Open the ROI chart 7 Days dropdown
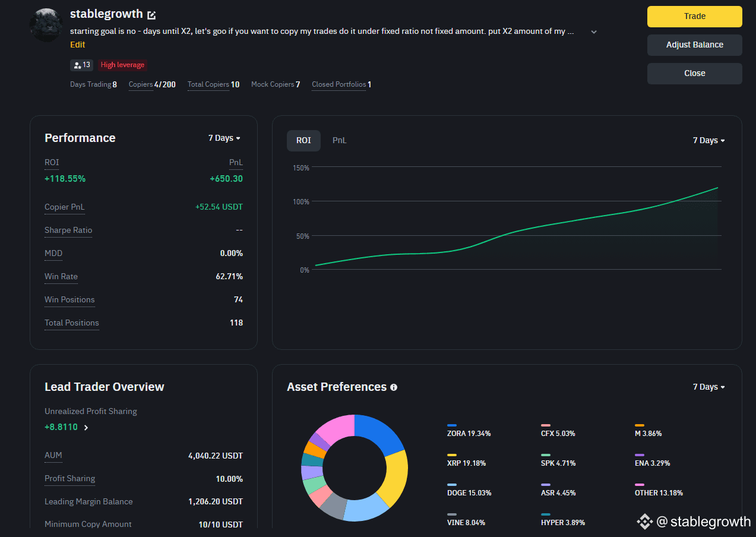This screenshot has height=537, width=756. pos(709,140)
